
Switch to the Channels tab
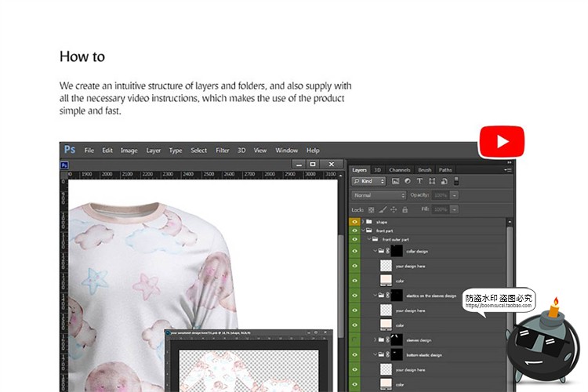[x=399, y=169]
